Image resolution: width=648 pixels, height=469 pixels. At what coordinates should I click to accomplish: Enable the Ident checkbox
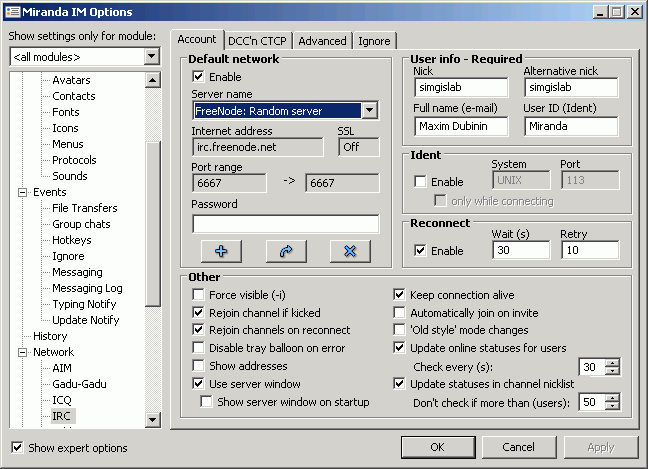click(x=420, y=181)
